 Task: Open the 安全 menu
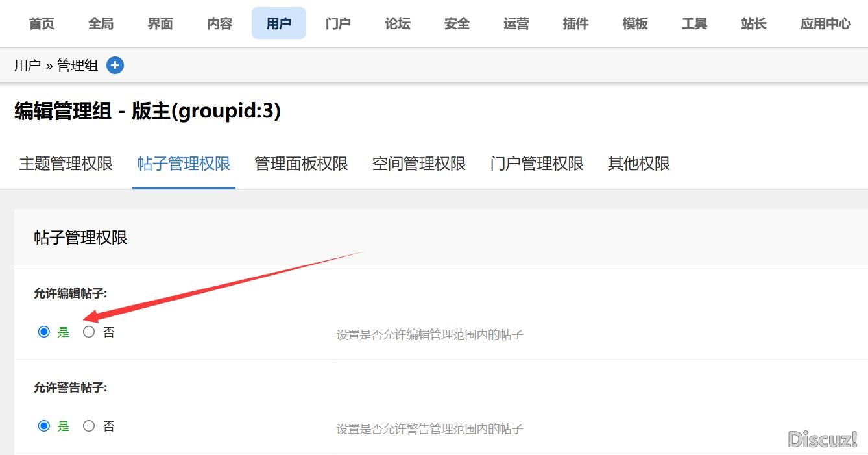click(457, 24)
